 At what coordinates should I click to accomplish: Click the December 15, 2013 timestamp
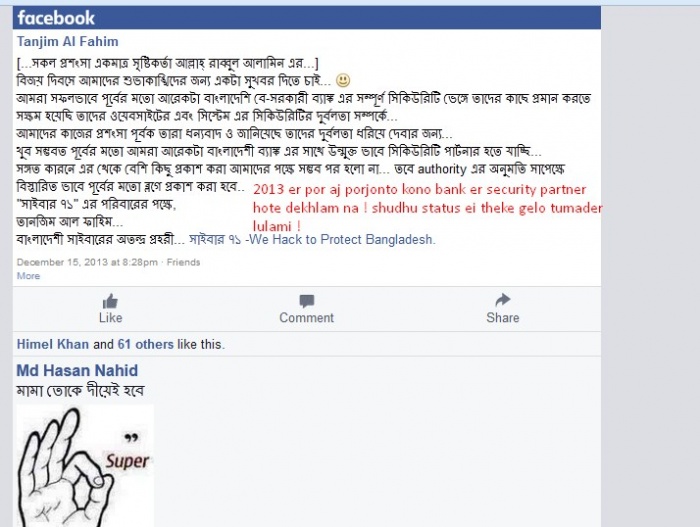pos(87,262)
